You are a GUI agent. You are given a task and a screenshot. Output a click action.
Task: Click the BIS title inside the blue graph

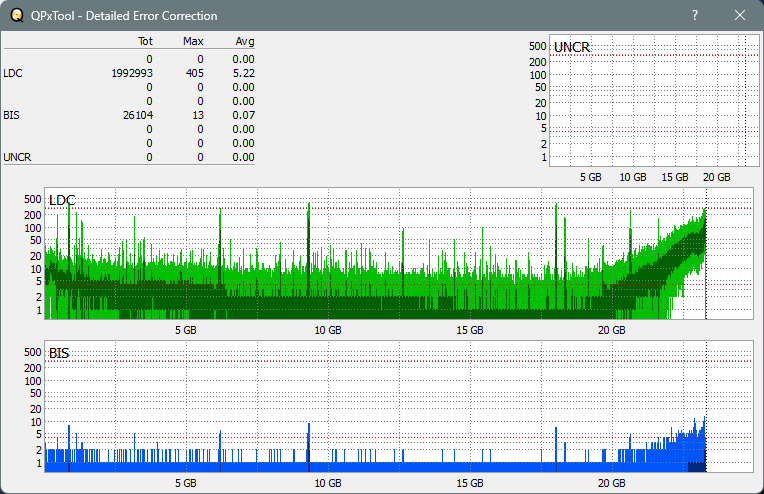59,353
